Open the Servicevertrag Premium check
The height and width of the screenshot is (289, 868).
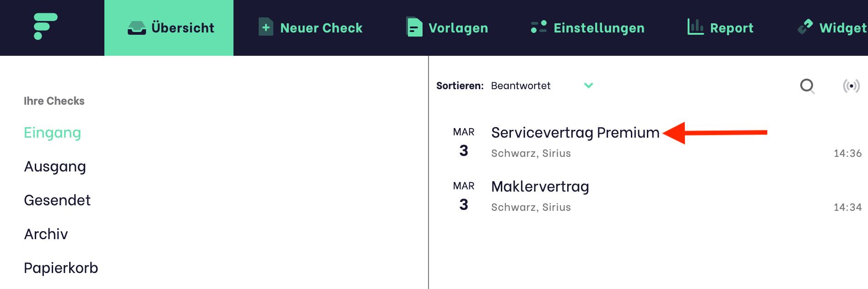pos(575,133)
